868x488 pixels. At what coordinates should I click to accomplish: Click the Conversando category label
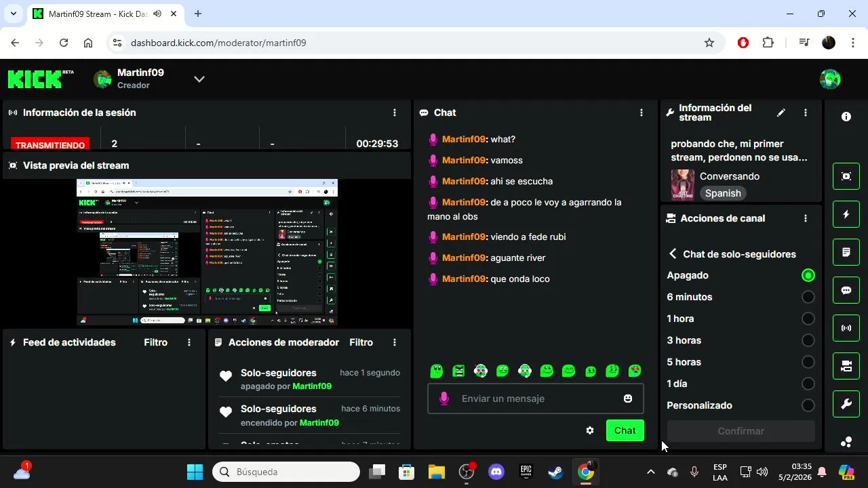(x=730, y=176)
